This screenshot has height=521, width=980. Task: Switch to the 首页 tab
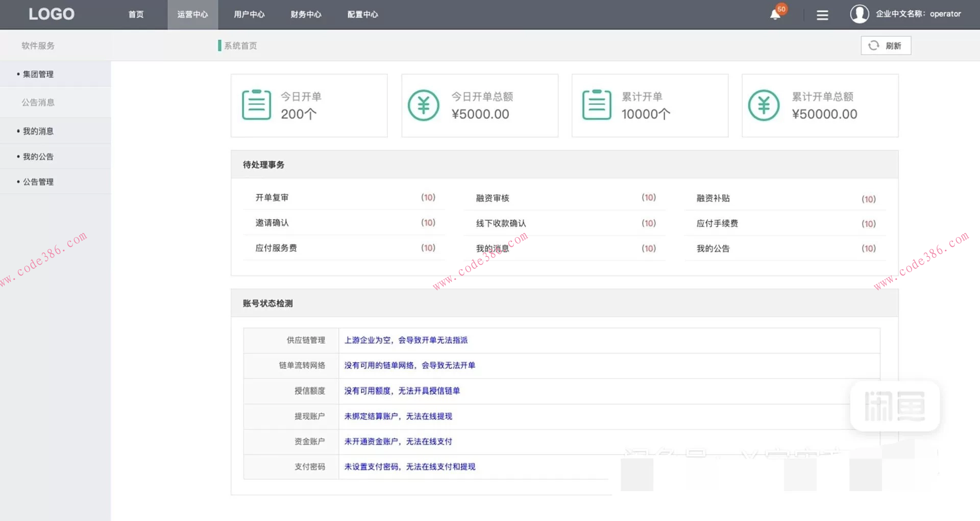pos(136,14)
